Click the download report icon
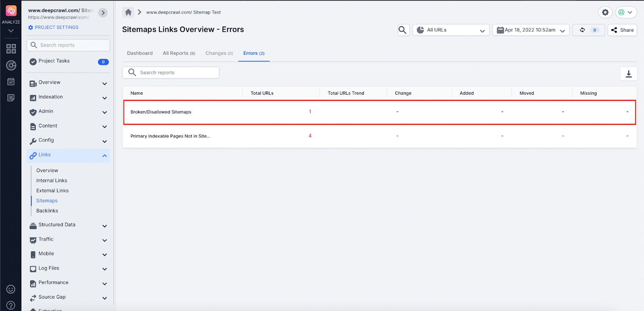Image resolution: width=644 pixels, height=311 pixels. (628, 74)
